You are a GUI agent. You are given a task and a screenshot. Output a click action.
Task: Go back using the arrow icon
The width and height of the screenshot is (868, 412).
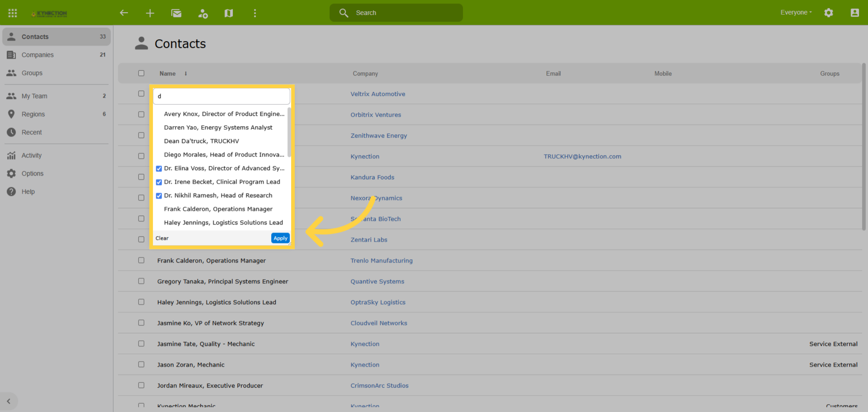point(124,13)
